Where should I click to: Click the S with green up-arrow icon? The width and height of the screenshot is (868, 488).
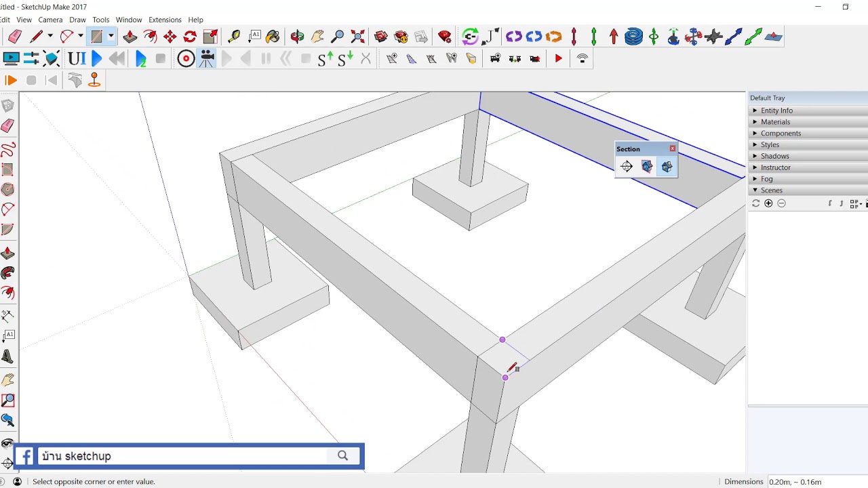pyautogui.click(x=325, y=59)
